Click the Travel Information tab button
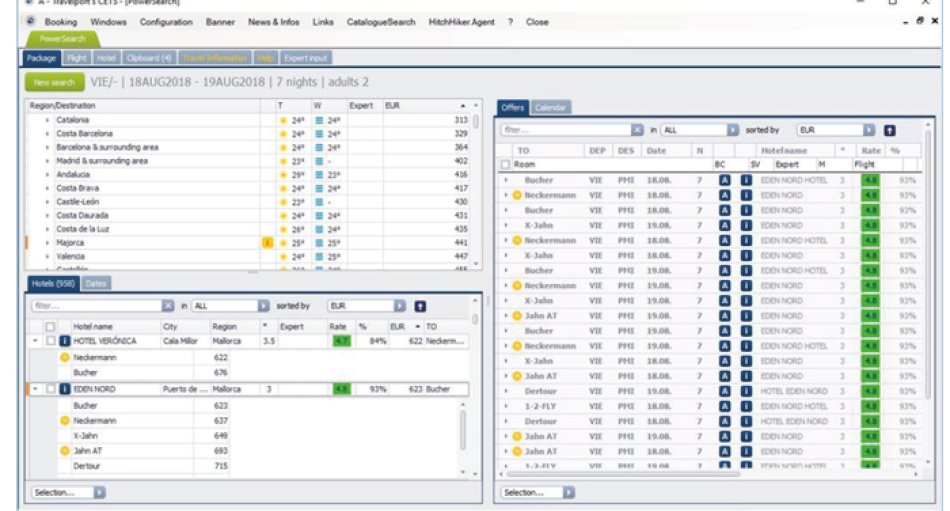950x511 pixels. [215, 58]
